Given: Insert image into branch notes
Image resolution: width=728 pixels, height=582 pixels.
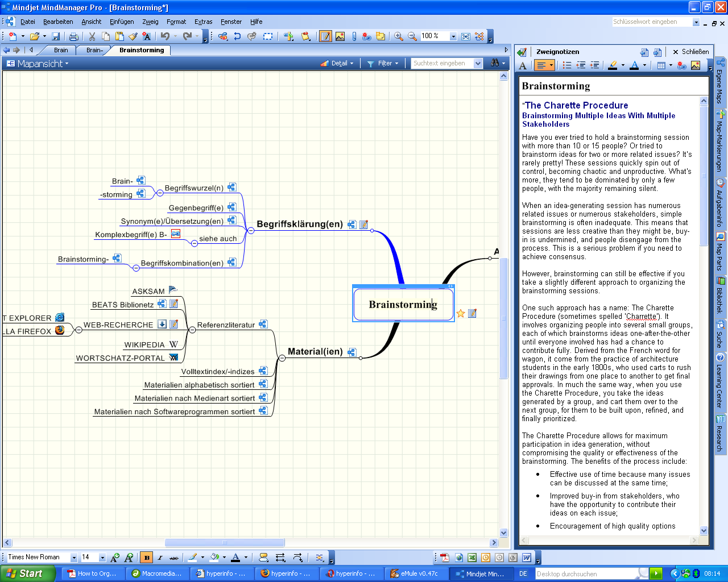Looking at the screenshot, I should [696, 65].
